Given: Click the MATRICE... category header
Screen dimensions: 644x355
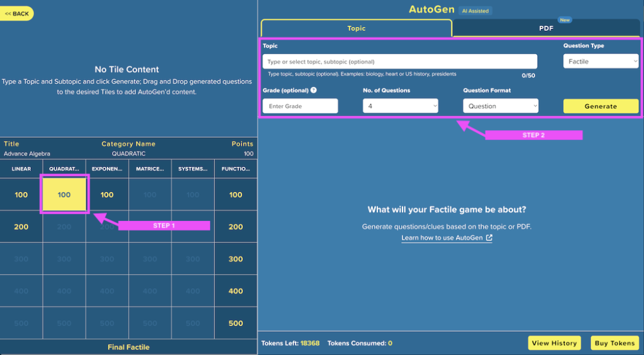Looking at the screenshot, I should coord(150,169).
